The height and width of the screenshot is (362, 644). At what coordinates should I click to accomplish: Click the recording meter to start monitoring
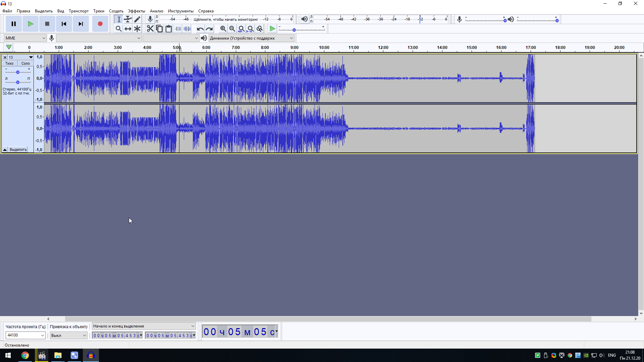tap(226, 19)
